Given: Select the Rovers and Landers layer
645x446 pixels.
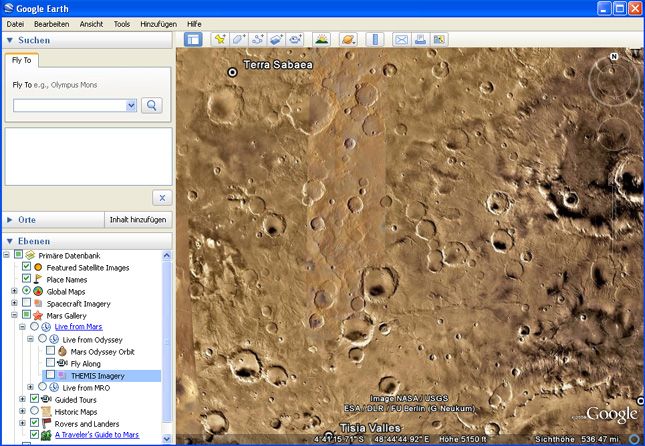Looking at the screenshot, I should [x=87, y=424].
